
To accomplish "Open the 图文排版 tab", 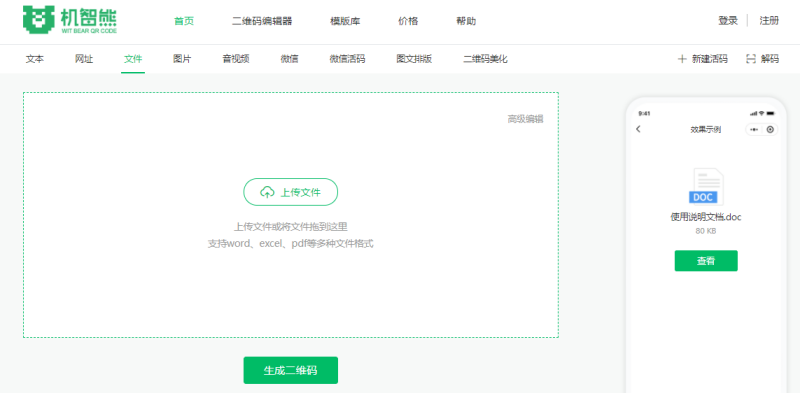I will (414, 59).
